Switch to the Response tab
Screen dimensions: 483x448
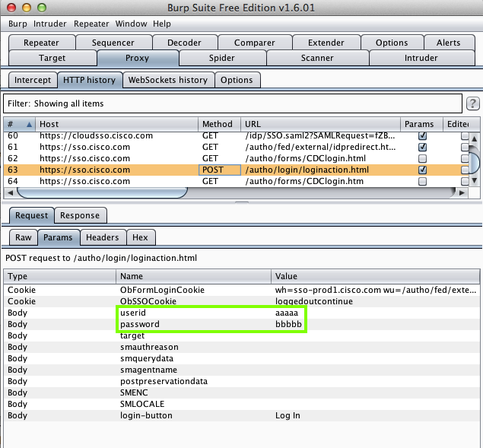click(x=80, y=215)
